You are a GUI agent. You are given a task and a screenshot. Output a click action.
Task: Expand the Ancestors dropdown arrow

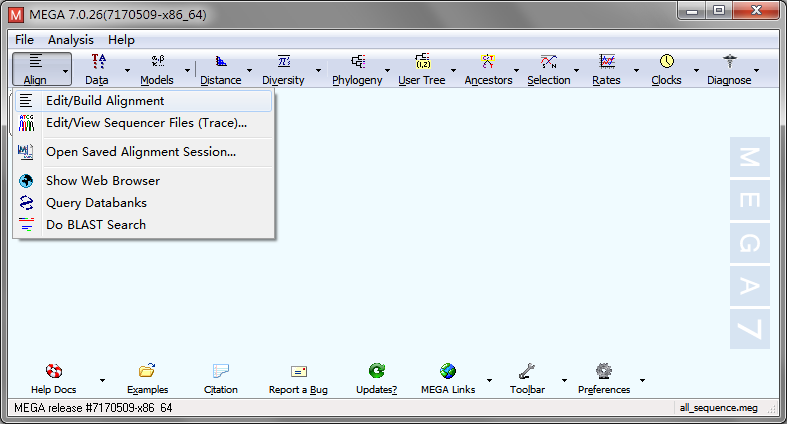[516, 70]
